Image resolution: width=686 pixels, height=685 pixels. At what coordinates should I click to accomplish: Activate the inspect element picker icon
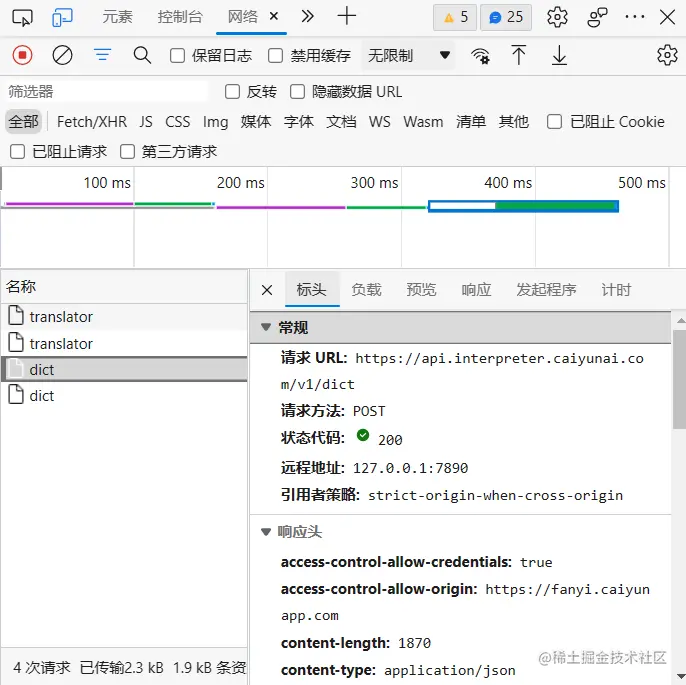(x=22, y=17)
